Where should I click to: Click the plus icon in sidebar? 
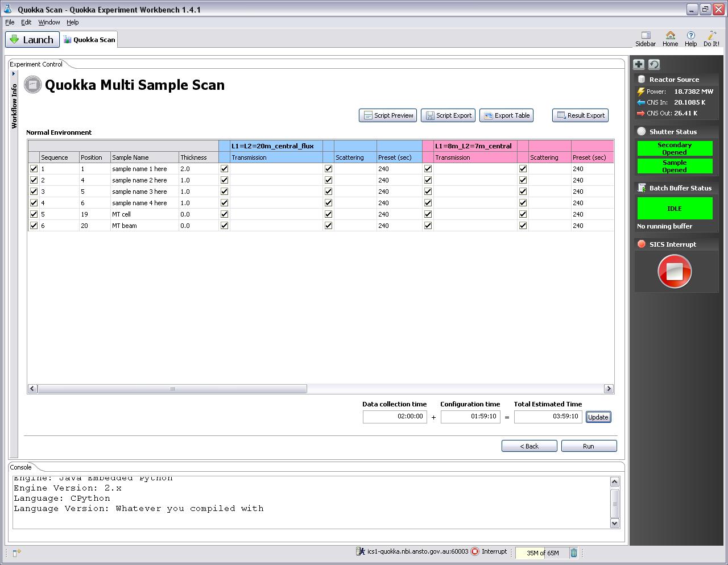point(639,64)
